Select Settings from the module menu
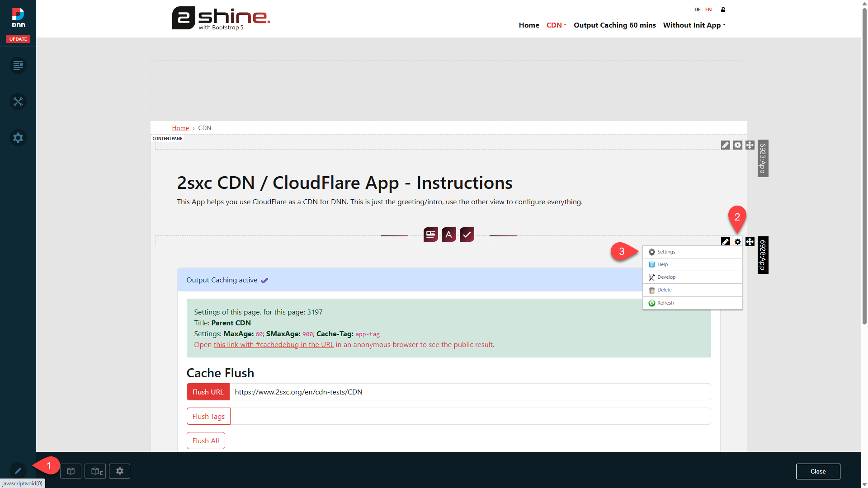 tap(666, 252)
